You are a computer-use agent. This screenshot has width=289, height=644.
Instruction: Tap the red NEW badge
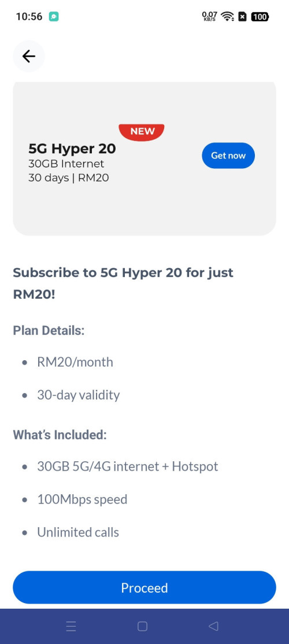point(142,131)
